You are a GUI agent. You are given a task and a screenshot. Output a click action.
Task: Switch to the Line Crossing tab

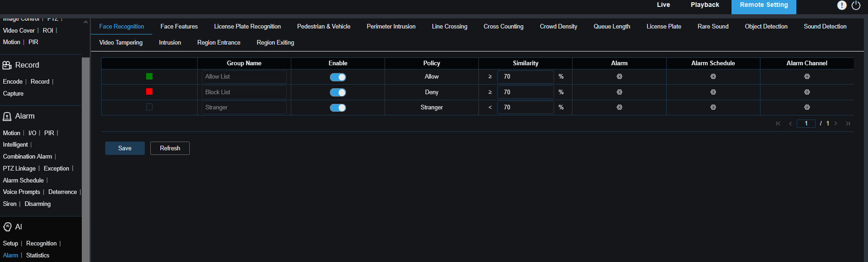click(449, 27)
